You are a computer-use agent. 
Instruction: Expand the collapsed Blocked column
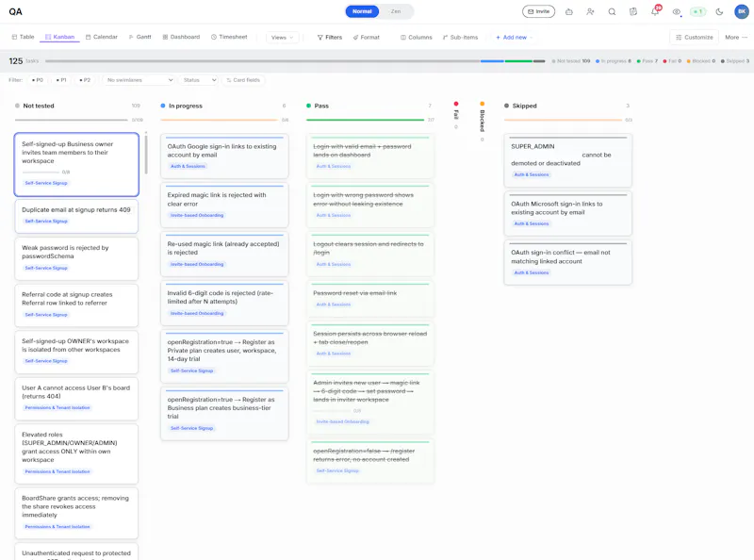tap(482, 121)
